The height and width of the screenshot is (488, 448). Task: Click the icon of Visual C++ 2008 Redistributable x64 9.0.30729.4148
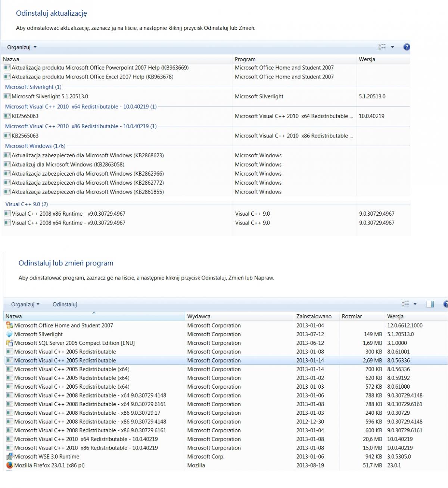click(9, 395)
